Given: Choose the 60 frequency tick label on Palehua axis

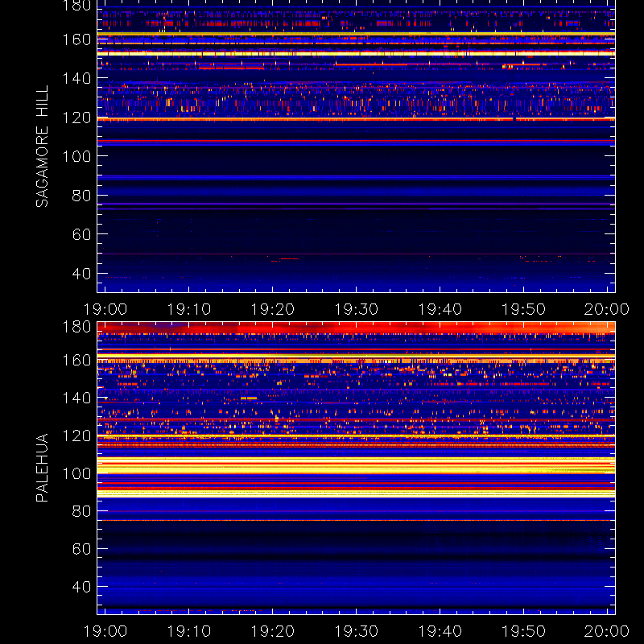Looking at the screenshot, I should [x=81, y=549].
